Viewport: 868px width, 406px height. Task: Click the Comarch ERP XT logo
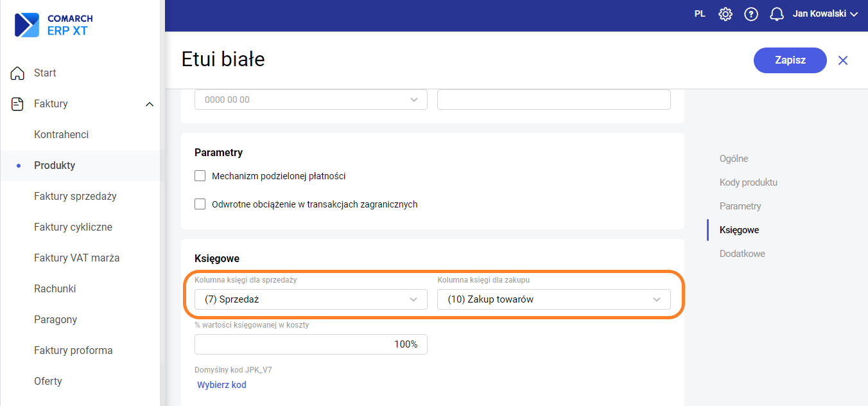[x=54, y=25]
